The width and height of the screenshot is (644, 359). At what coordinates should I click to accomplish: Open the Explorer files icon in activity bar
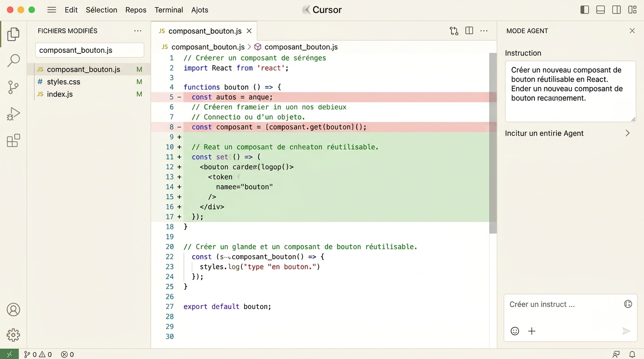coord(14,34)
